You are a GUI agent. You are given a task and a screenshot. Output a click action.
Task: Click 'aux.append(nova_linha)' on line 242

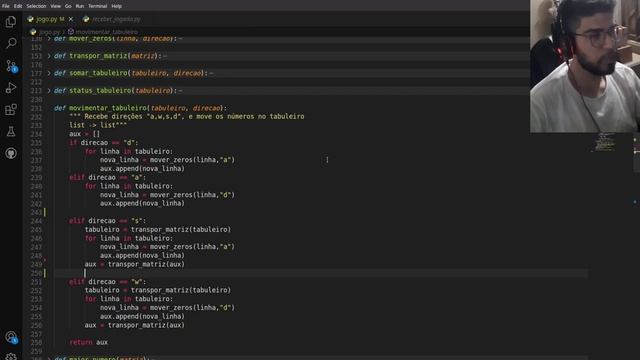tap(142, 203)
